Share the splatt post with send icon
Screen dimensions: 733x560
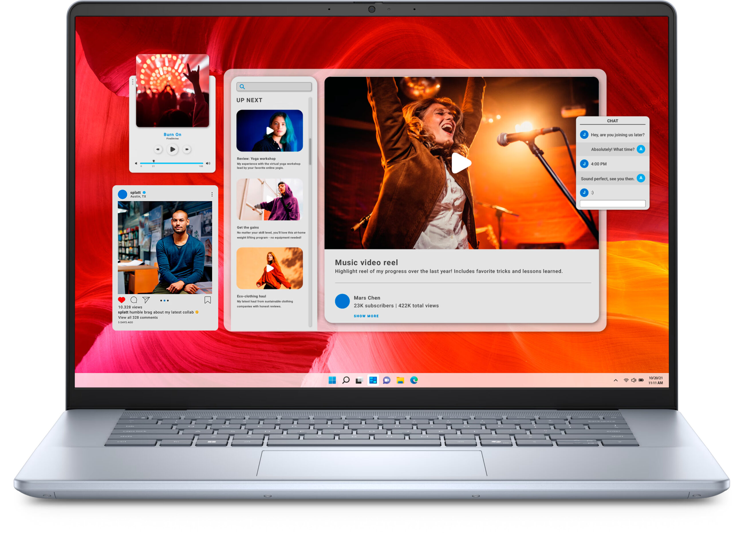pyautogui.click(x=146, y=300)
